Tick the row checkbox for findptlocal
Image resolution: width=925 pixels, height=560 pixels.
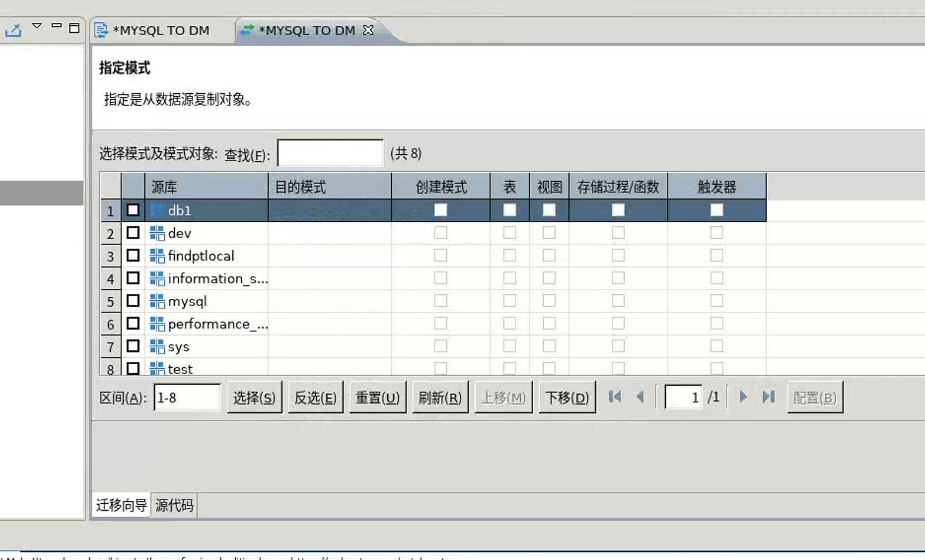coord(133,255)
